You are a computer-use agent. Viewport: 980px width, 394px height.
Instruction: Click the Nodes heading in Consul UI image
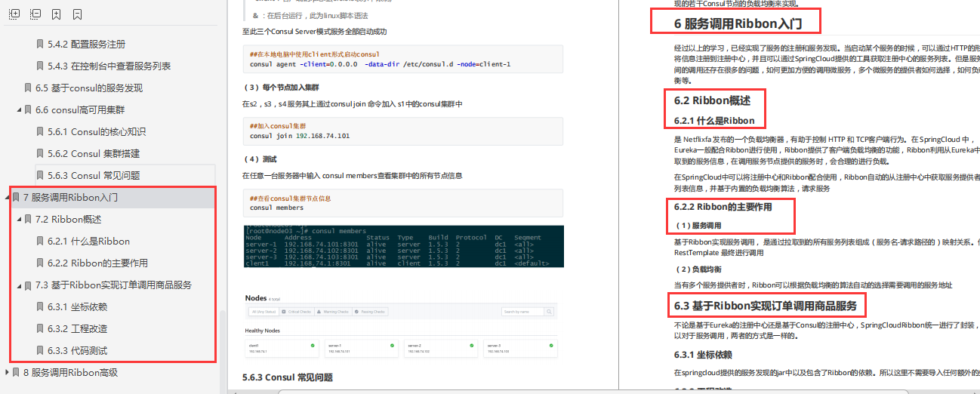click(x=257, y=298)
